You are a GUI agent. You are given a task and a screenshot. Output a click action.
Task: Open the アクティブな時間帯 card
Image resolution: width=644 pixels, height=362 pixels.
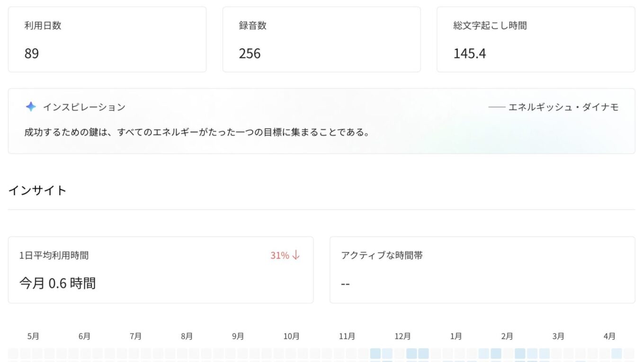(482, 270)
